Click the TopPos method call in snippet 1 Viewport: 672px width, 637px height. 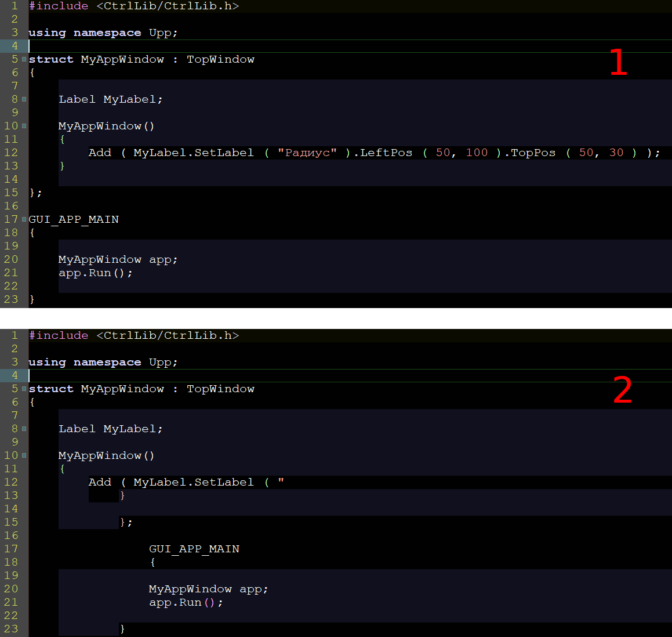click(533, 153)
